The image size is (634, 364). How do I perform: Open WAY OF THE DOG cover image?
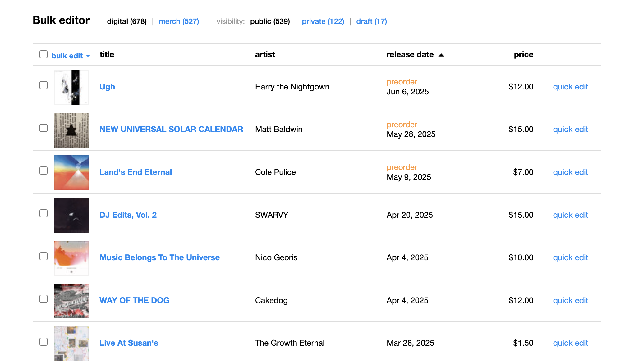click(x=71, y=301)
